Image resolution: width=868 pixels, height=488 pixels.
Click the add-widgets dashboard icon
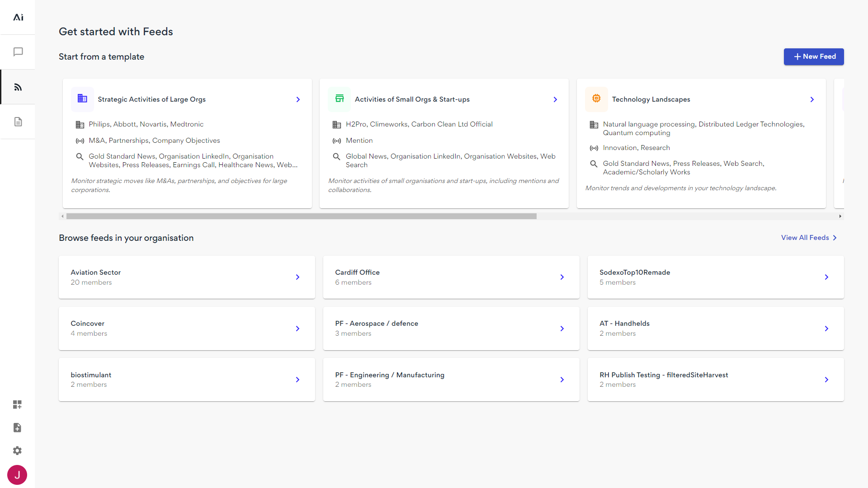(x=17, y=404)
